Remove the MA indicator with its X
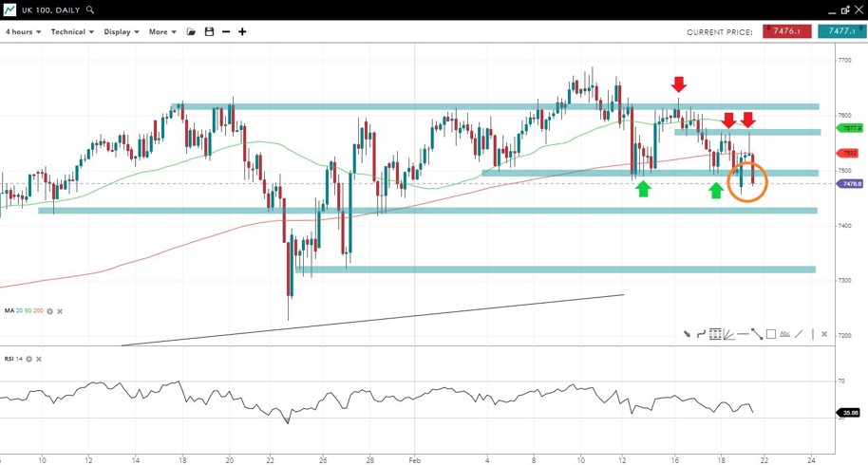 60,311
